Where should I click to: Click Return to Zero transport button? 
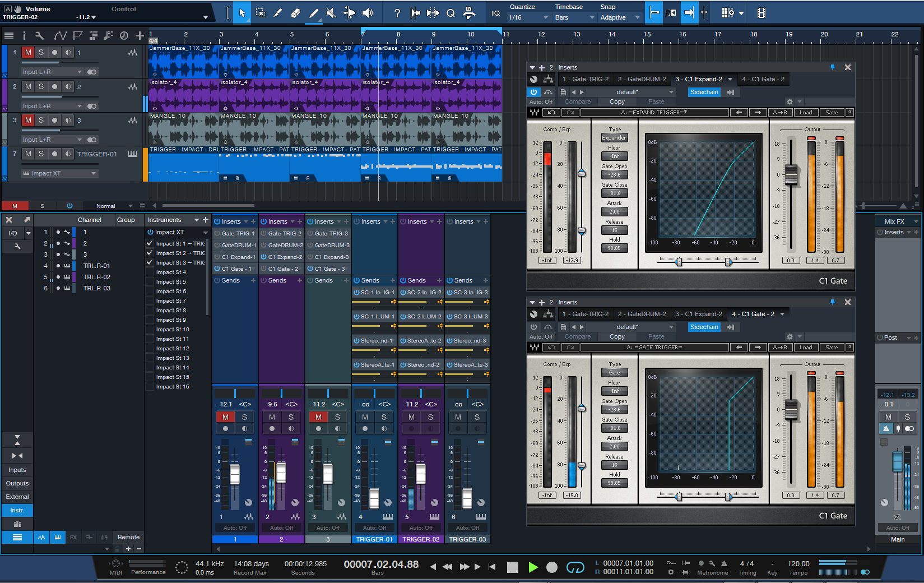point(492,567)
